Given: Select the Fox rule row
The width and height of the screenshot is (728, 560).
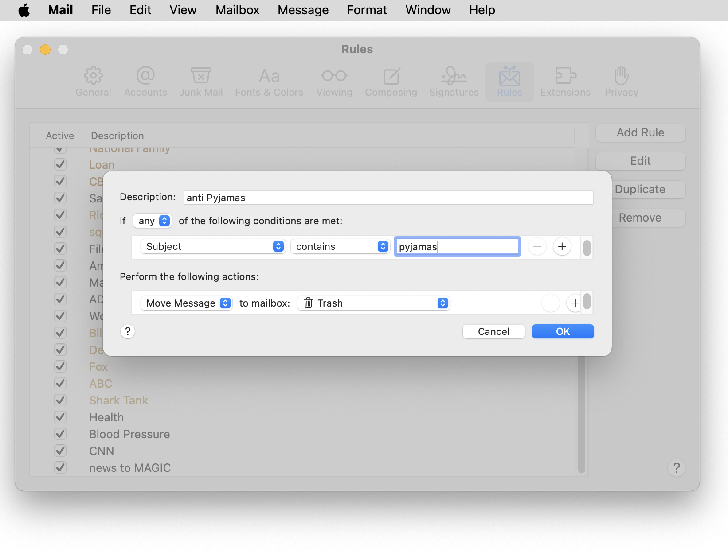Looking at the screenshot, I should click(303, 366).
